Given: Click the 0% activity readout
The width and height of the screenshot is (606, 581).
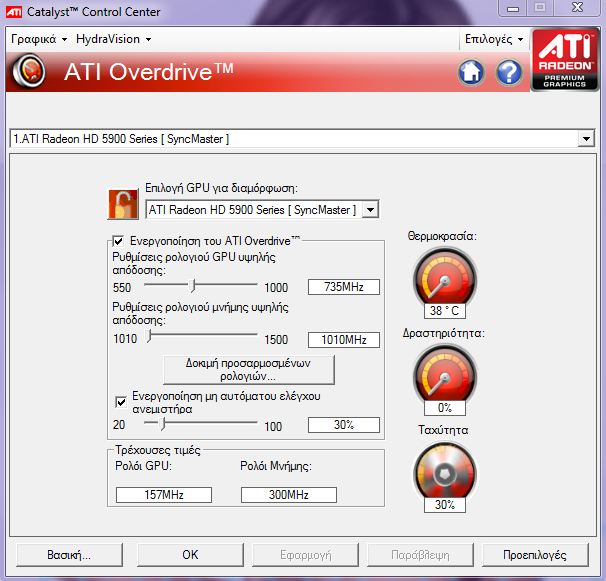Looking at the screenshot, I should click(x=444, y=408).
